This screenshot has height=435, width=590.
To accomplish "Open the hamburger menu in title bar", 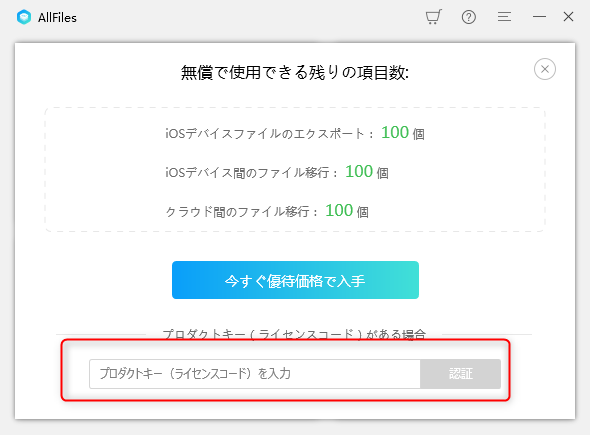I will (x=504, y=17).
